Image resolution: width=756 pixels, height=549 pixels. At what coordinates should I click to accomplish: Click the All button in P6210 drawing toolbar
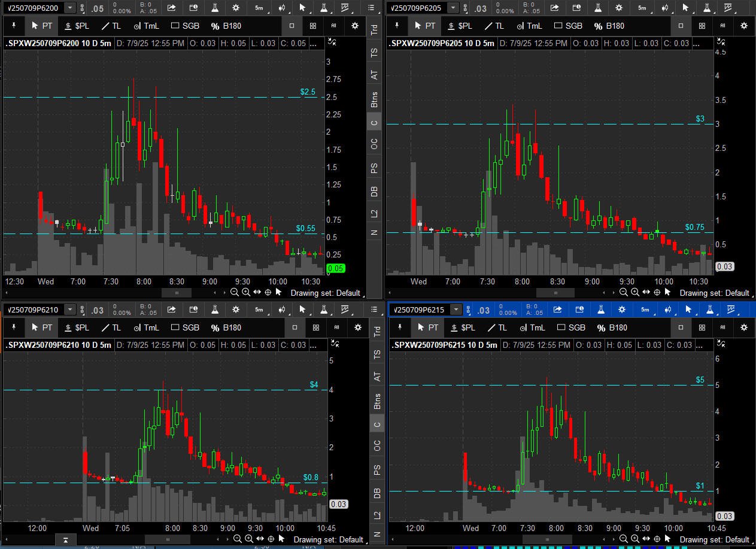click(337, 327)
